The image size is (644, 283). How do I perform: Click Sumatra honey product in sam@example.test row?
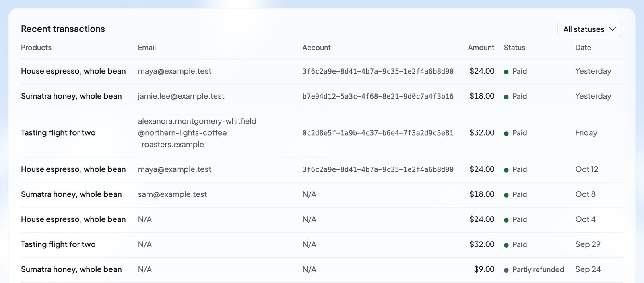pos(71,194)
